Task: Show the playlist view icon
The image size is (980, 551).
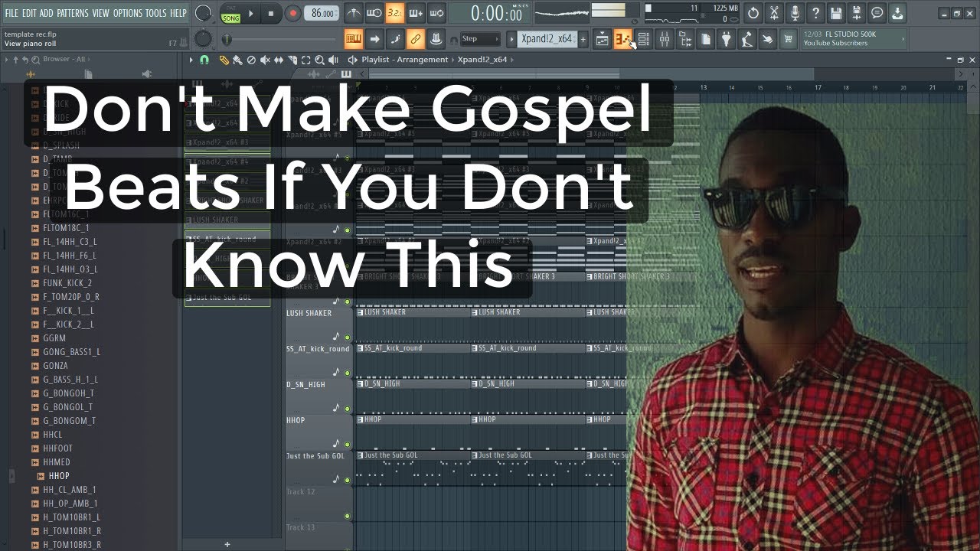Action: (x=603, y=39)
